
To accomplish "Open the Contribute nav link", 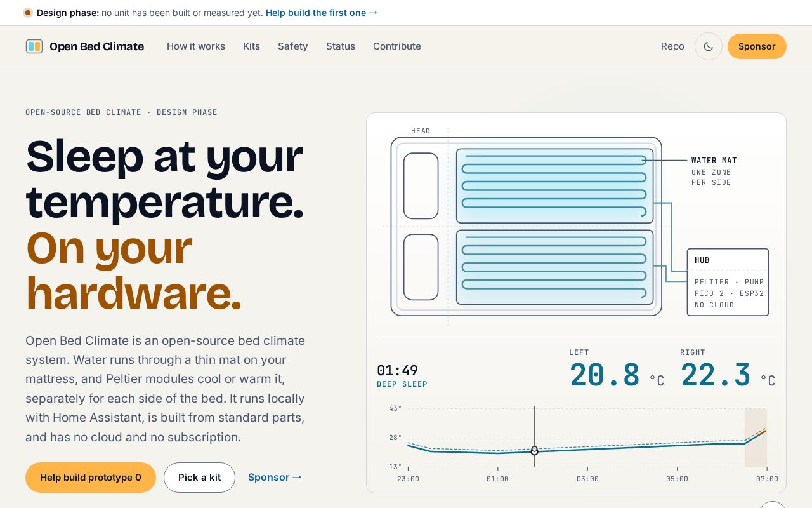I will (397, 46).
